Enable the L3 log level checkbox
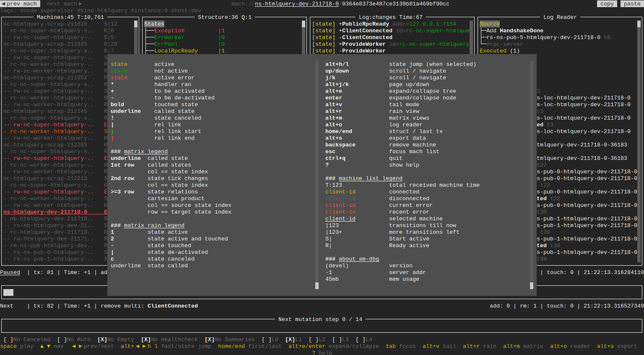 click(340, 339)
